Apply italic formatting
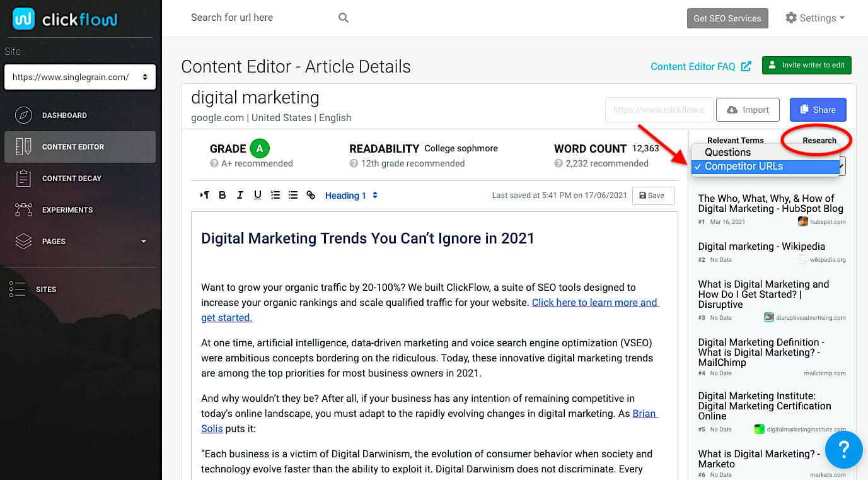 (x=240, y=196)
